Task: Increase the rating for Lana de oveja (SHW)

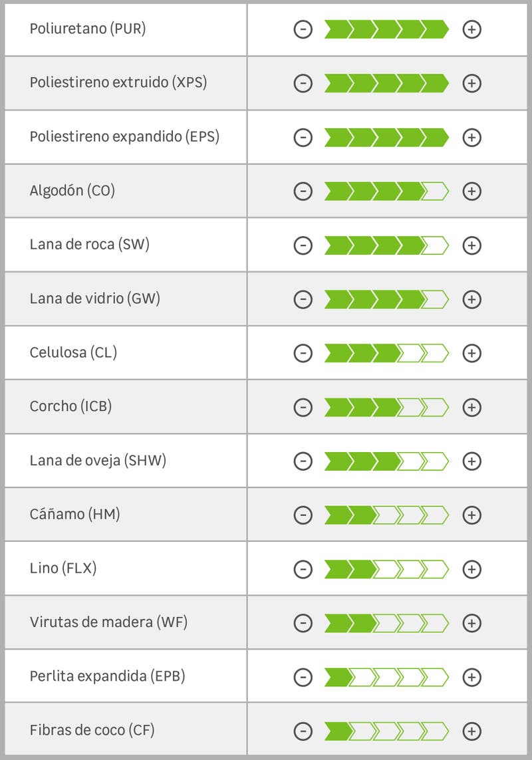Action: click(x=471, y=460)
